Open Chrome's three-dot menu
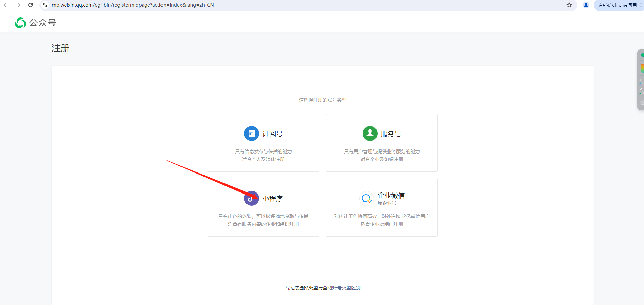The width and height of the screenshot is (644, 305). [641, 5]
